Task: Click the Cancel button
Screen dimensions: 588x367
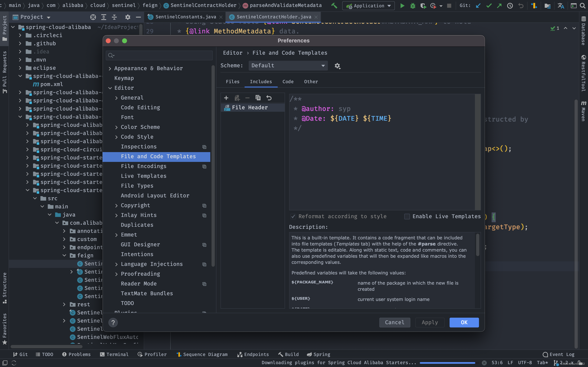Action: [x=395, y=322]
